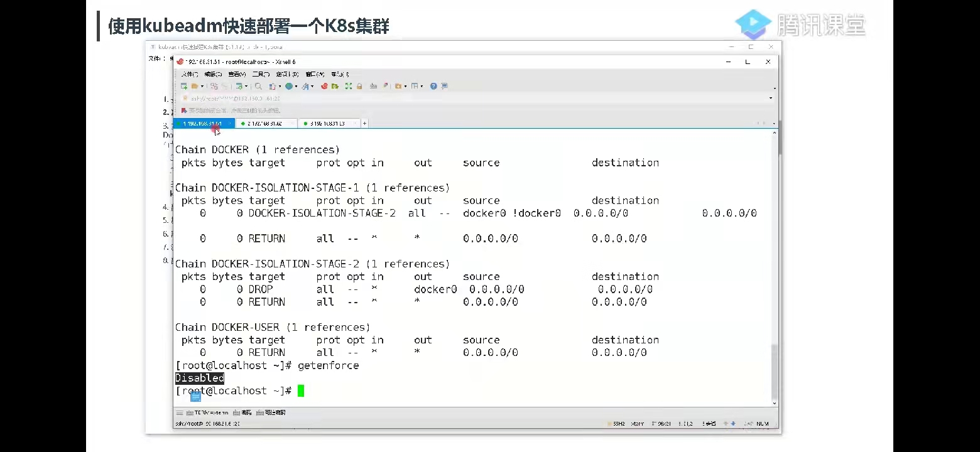980x452 pixels.
Task: Switch to session tab 2 192.168.31.62
Action: pyautogui.click(x=266, y=124)
